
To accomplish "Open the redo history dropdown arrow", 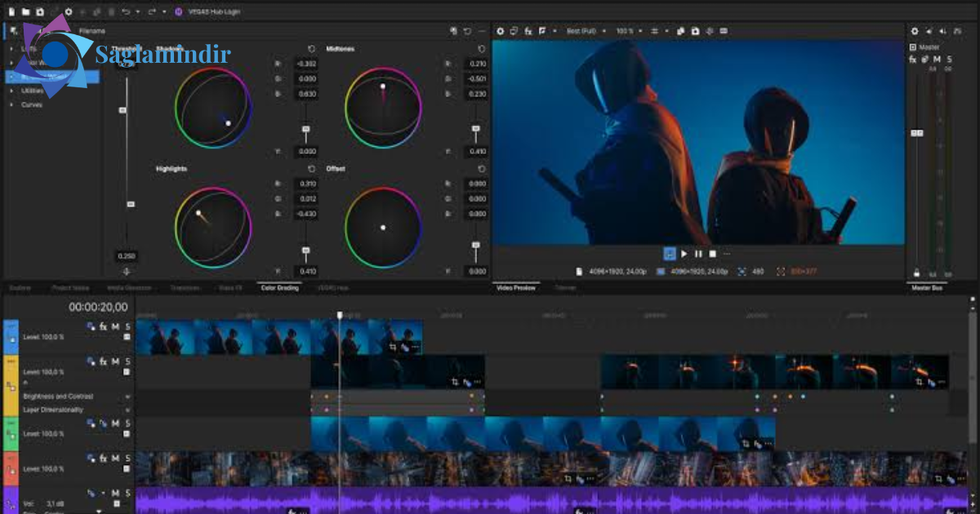I will click(x=164, y=11).
